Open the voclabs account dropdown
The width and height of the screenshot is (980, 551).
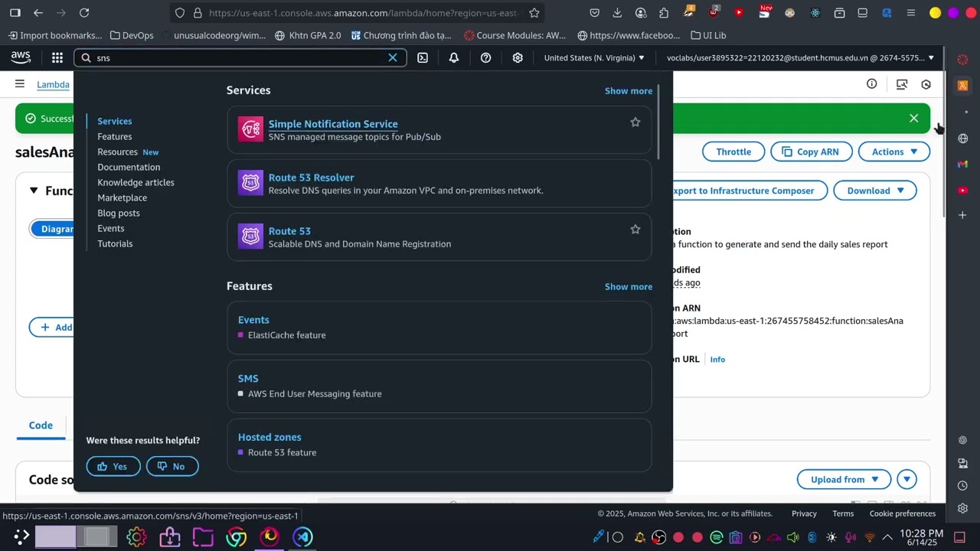pyautogui.click(x=800, y=57)
